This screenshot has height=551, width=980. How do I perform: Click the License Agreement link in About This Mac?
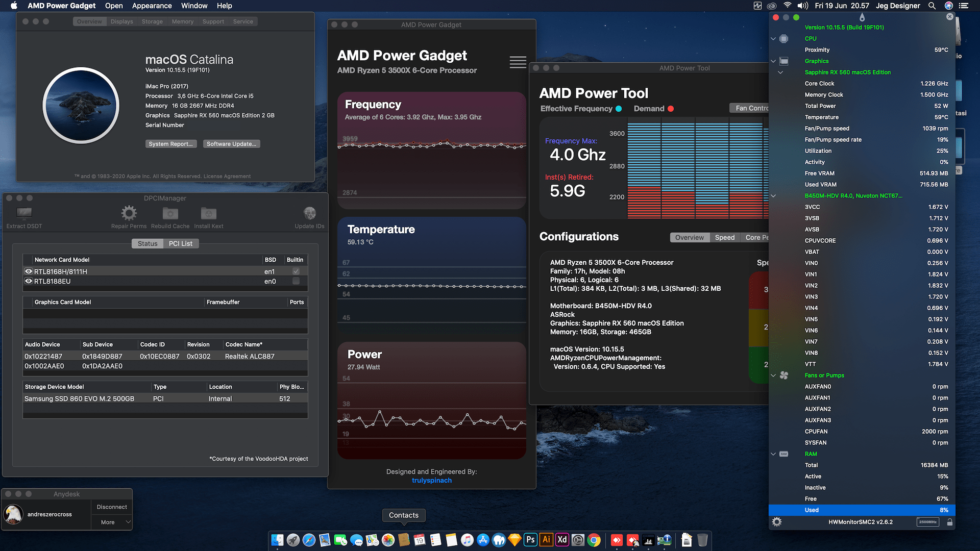tap(227, 177)
